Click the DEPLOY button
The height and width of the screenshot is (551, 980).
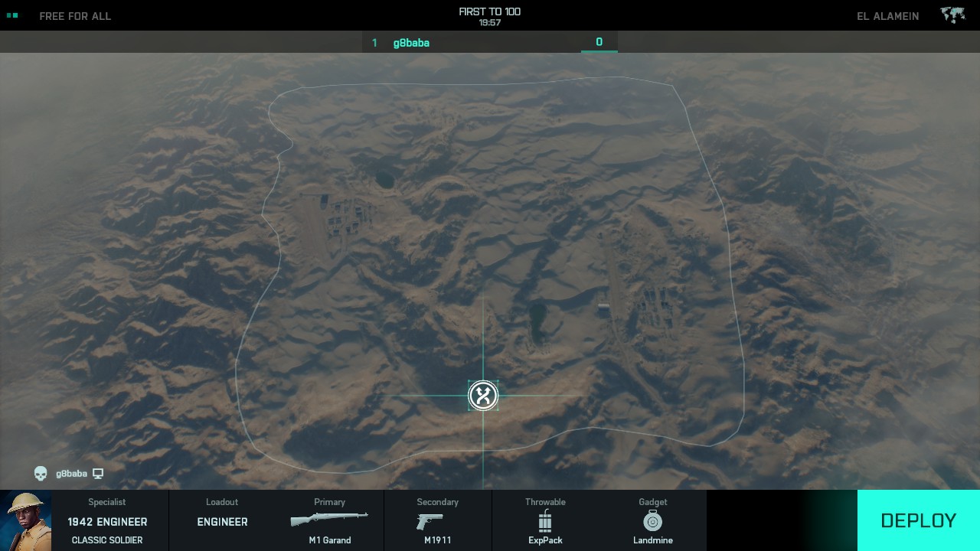point(918,520)
